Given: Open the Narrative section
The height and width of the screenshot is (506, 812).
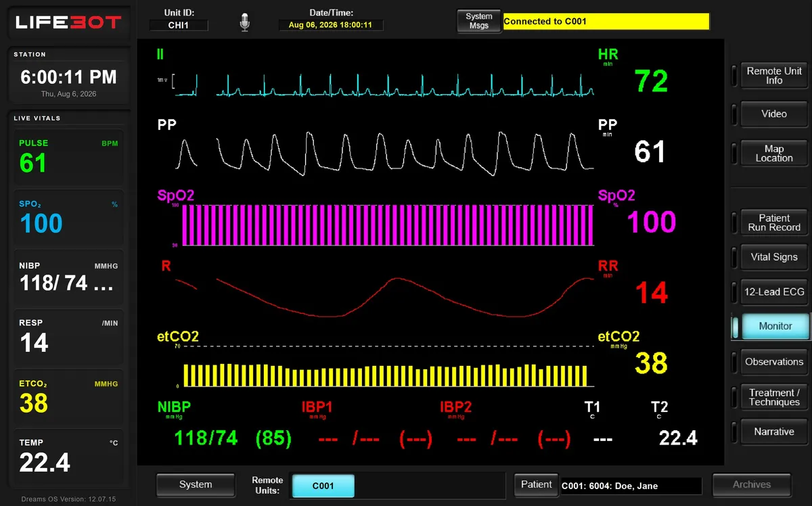Looking at the screenshot, I should click(x=774, y=432).
